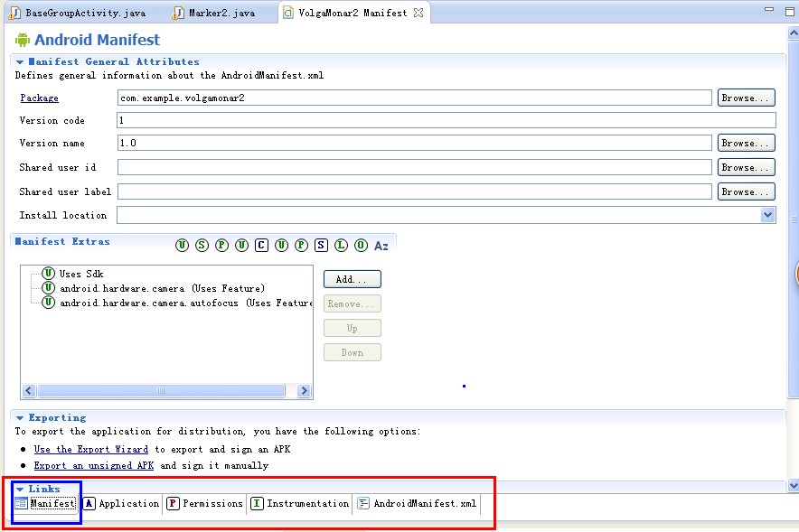This screenshot has height=532, width=799.
Task: Click the circular S filter icon in Manifest Extras
Action: click(x=202, y=246)
